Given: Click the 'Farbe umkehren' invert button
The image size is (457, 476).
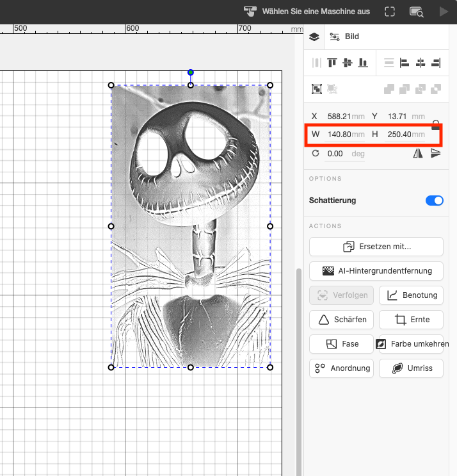Looking at the screenshot, I should (411, 343).
